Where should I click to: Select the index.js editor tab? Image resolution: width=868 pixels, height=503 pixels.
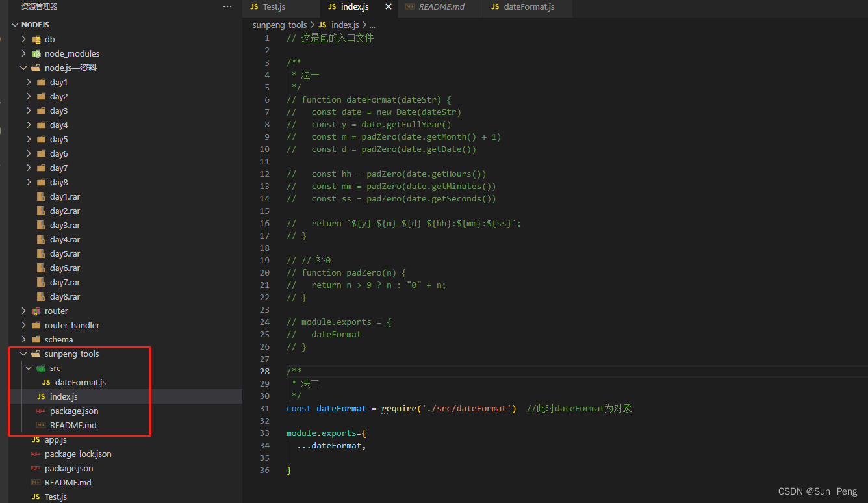(x=354, y=7)
